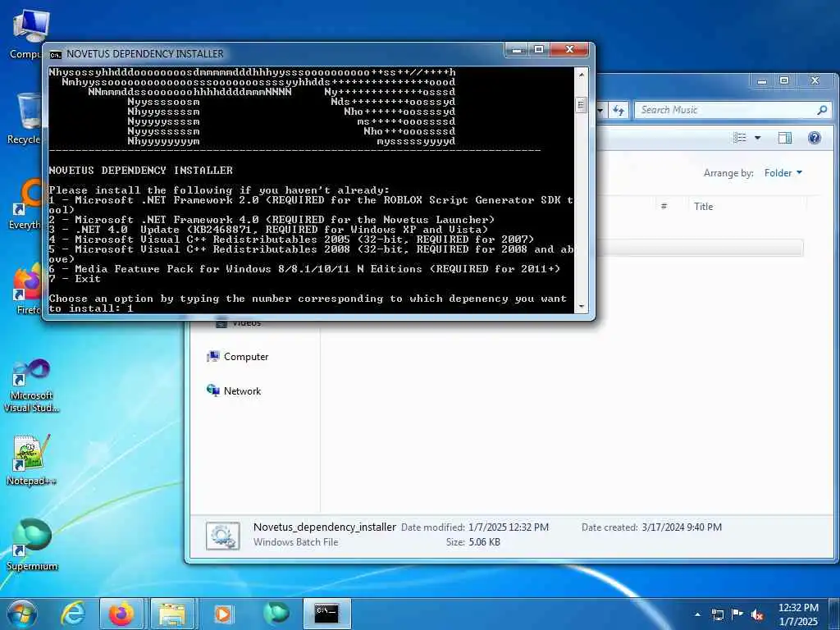
Task: Open Windows Explorer taskbar button
Action: 172,614
